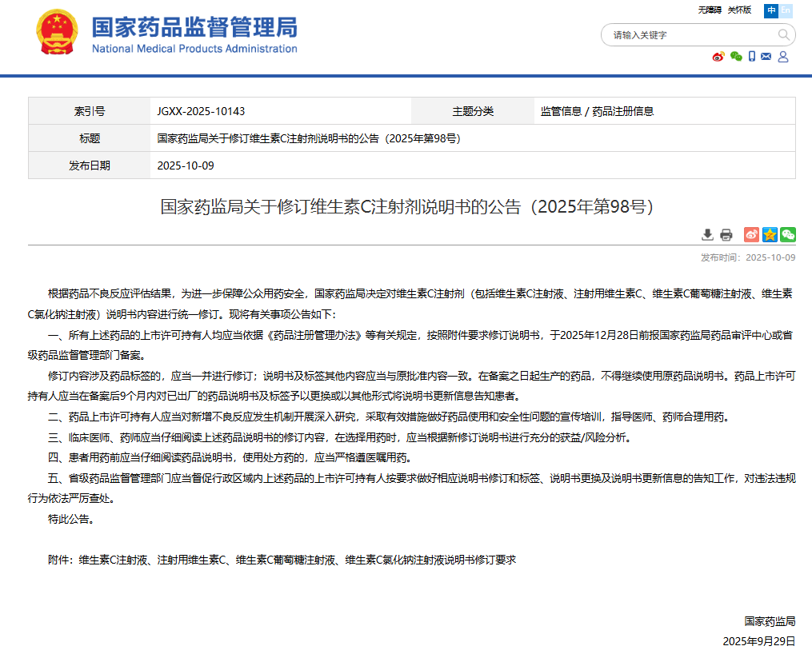The width and height of the screenshot is (812, 658).
Task: Open the user account icon
Action: 783,57
